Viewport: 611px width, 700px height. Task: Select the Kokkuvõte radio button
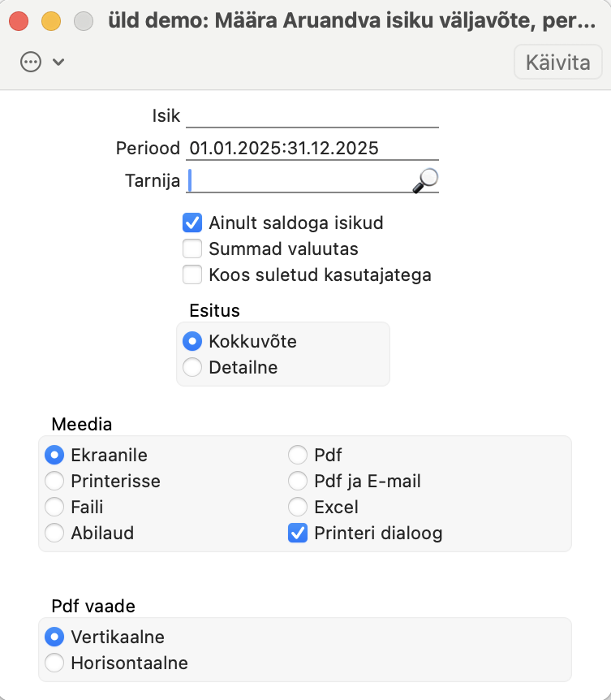click(x=192, y=342)
